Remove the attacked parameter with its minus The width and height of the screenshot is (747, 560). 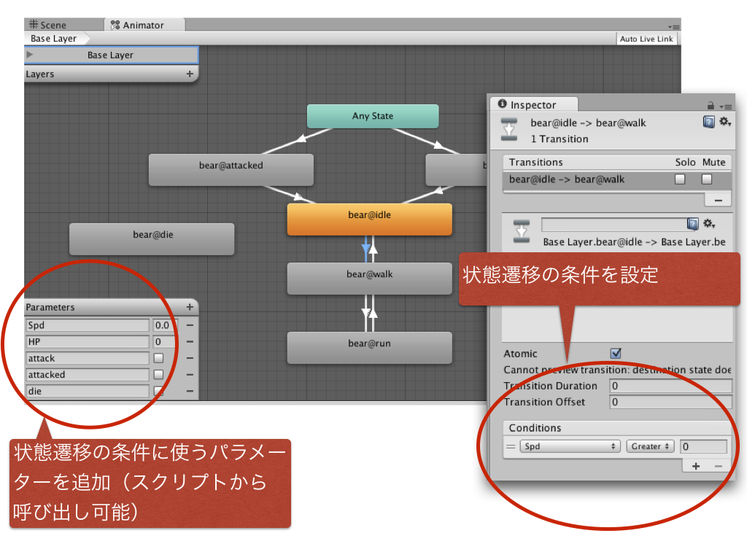point(190,375)
